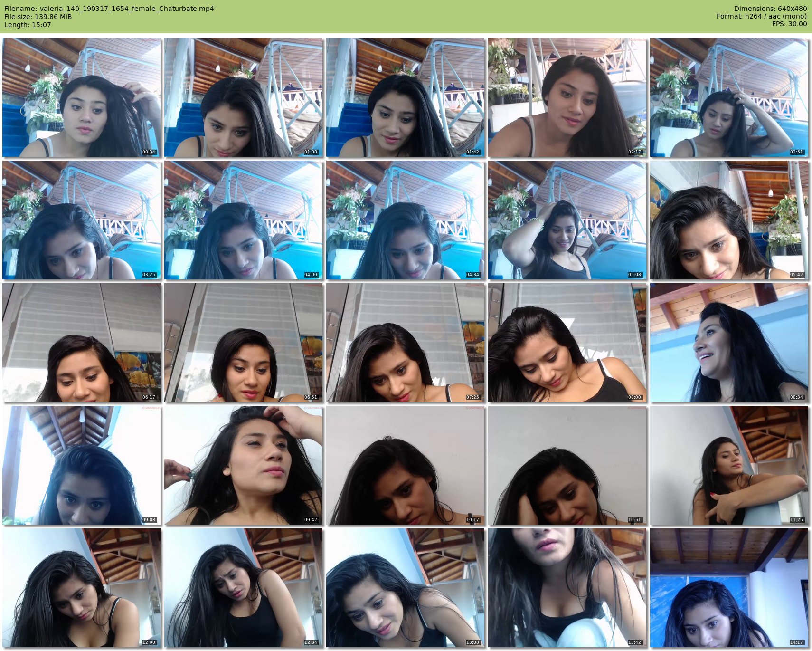Click the thumbnail marked 05:42
This screenshot has width=812, height=651.
729,220
